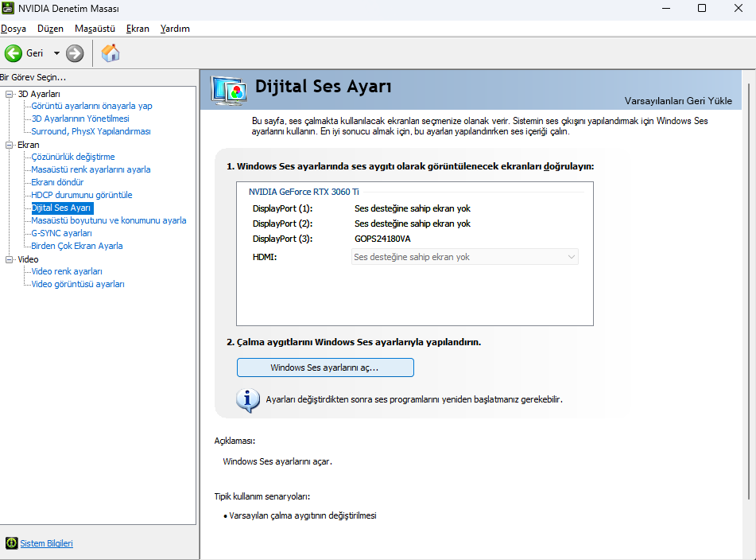Click the Bir Görev Seçin... header
Image resolution: width=756 pixels, height=560 pixels.
click(x=33, y=77)
